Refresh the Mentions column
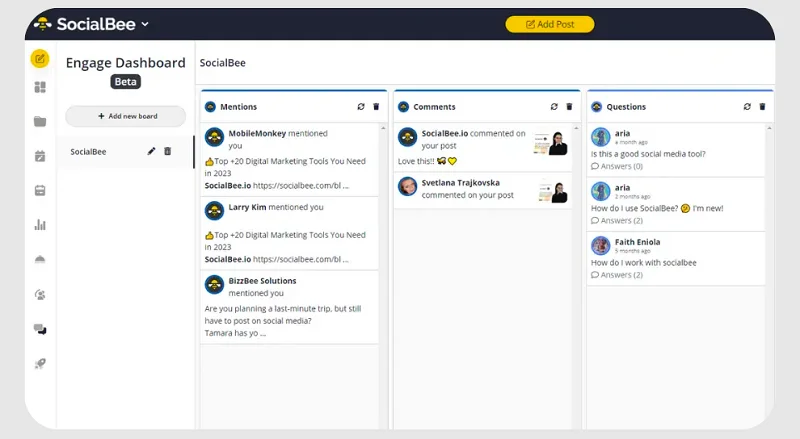Viewport: 800px width, 439px height. 361,107
